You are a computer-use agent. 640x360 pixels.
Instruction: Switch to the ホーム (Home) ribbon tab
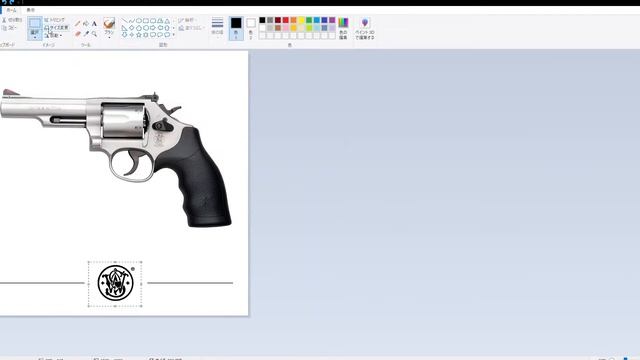click(x=11, y=10)
